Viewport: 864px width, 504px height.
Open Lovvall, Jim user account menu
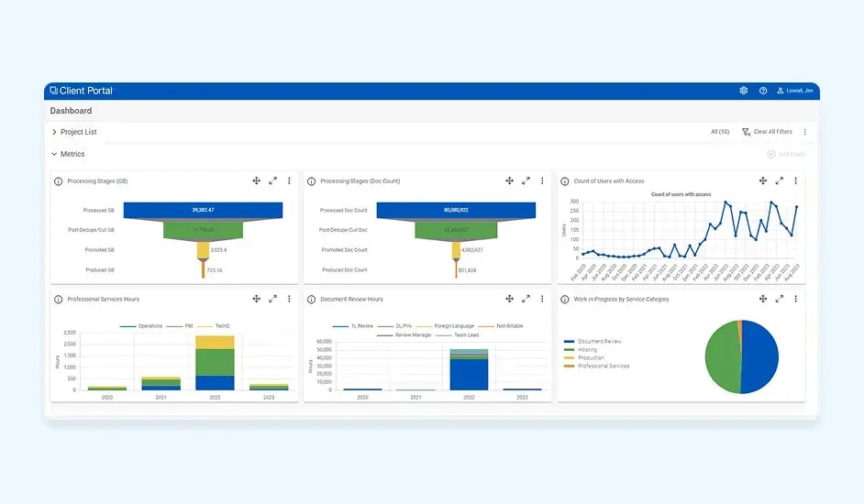(x=795, y=91)
